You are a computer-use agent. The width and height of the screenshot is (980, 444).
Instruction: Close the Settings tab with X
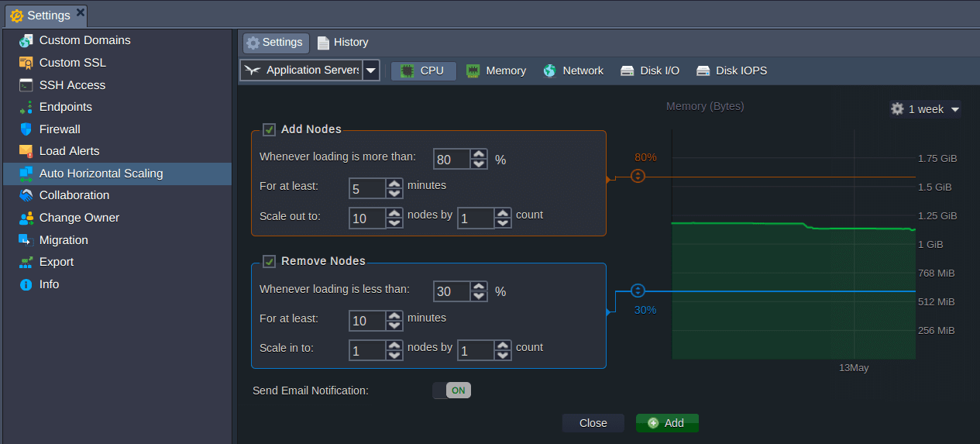tap(81, 12)
